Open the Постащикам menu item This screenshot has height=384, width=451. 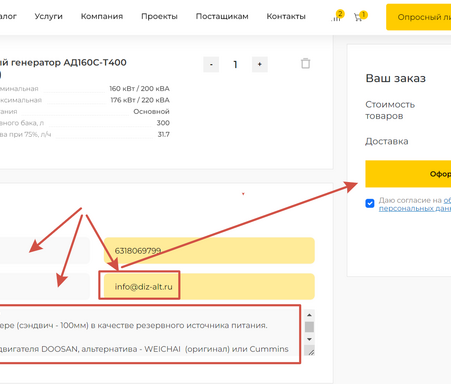pos(222,16)
